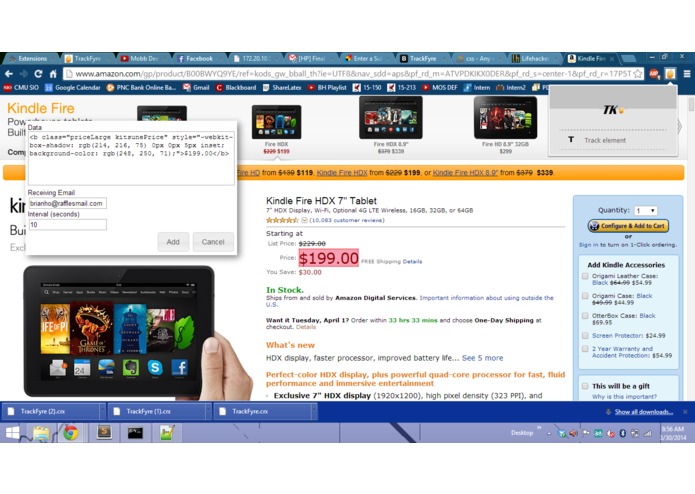Check This will be a gift

click(x=585, y=386)
